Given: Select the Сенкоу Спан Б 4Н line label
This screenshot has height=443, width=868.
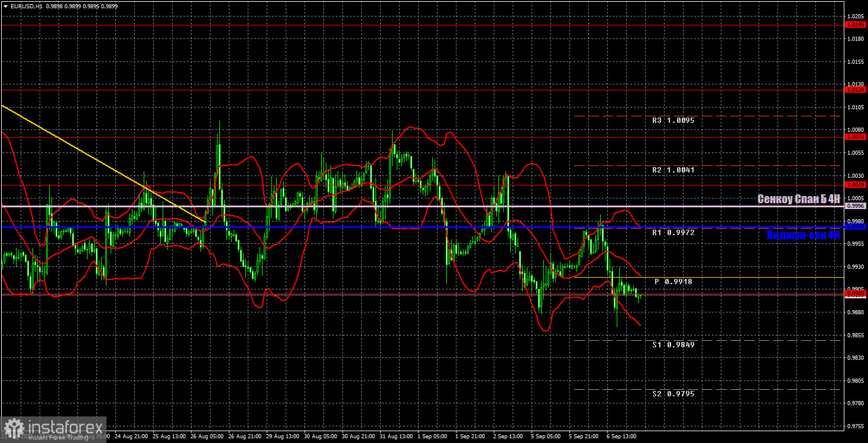Looking at the screenshot, I should tap(799, 200).
